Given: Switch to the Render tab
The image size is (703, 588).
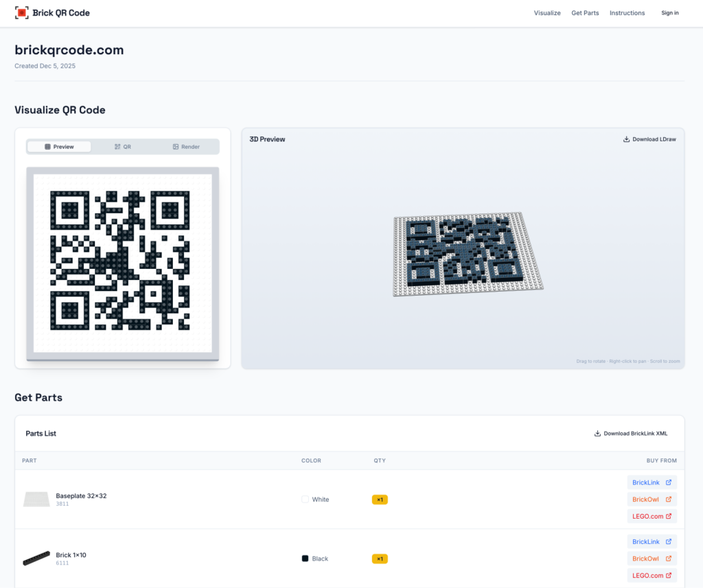Looking at the screenshot, I should tap(186, 147).
